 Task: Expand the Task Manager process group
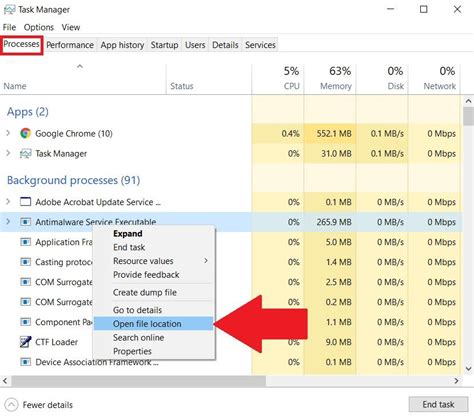8,153
